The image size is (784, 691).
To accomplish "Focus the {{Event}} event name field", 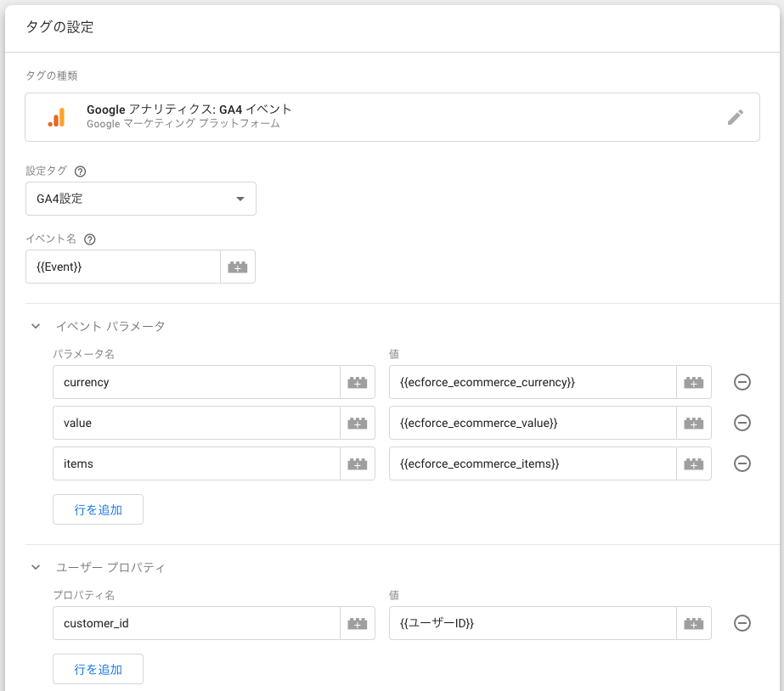I will tap(123, 267).
